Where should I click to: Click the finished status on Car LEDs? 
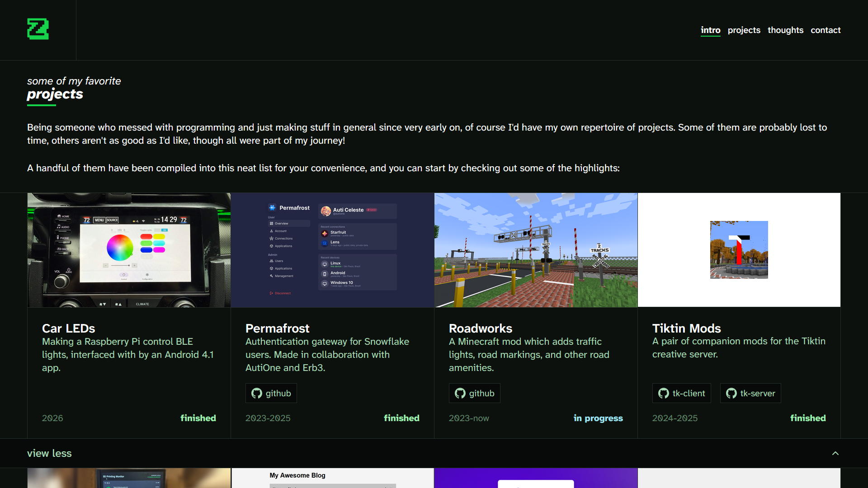pos(198,418)
